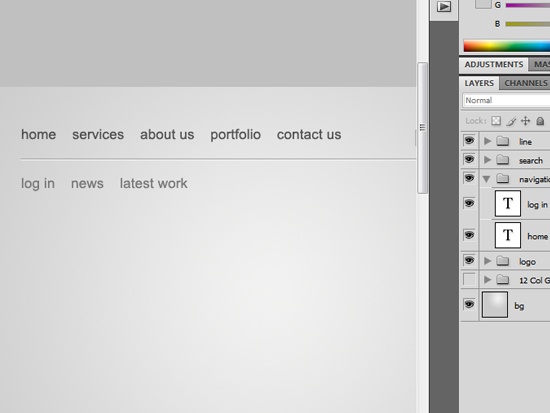Expand the line layer group

click(487, 141)
